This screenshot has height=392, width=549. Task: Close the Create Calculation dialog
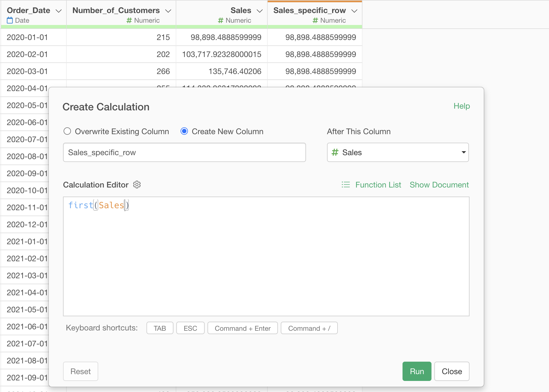(452, 371)
